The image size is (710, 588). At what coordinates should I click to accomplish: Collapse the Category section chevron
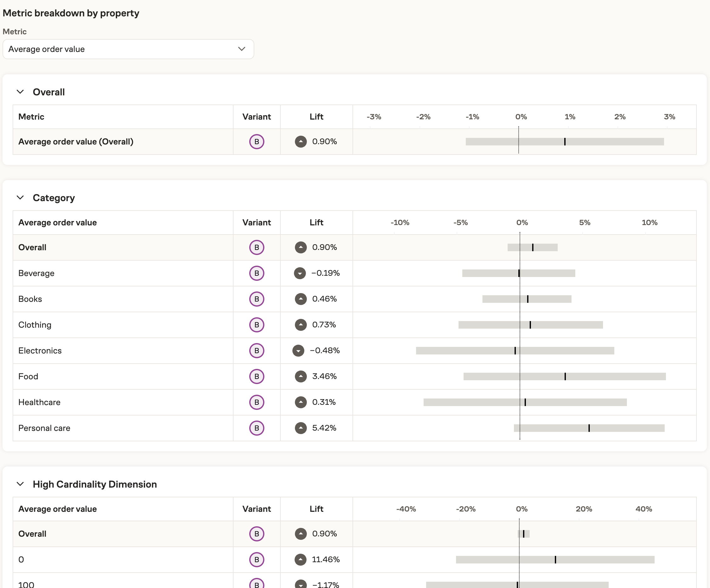point(20,198)
